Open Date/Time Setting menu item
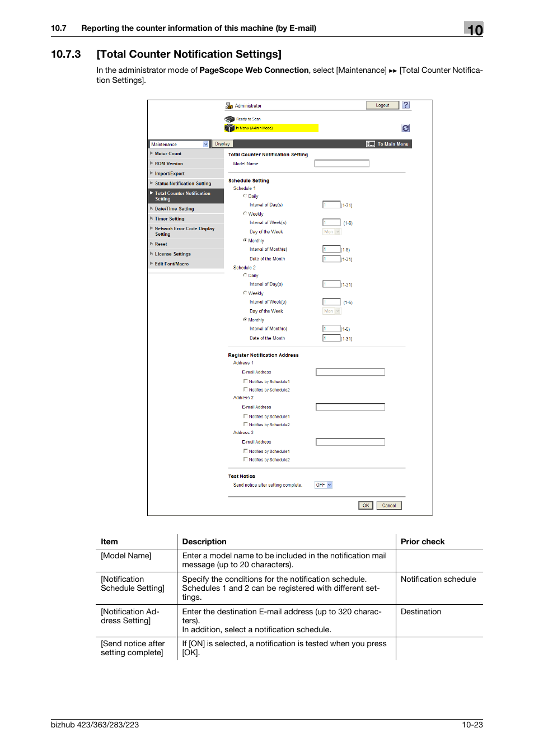Viewport: 534px width, 756px height. 186,209
